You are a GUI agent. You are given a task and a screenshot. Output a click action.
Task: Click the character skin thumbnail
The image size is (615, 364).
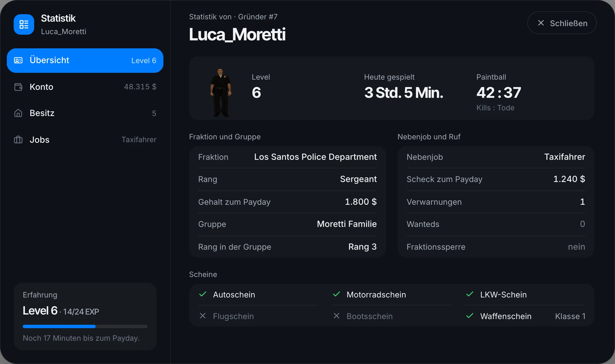coord(221,92)
